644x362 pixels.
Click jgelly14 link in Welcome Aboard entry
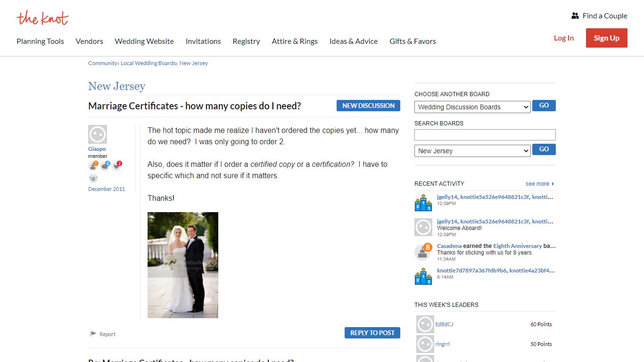coord(447,222)
